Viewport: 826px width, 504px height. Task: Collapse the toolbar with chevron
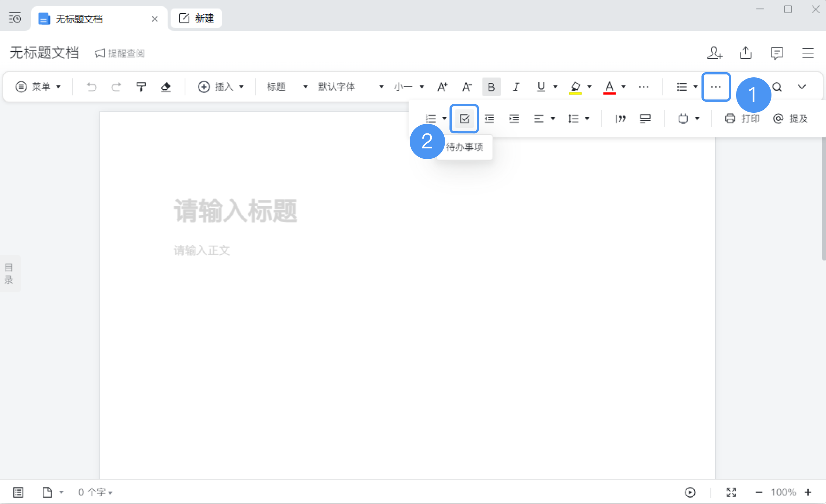coord(802,87)
